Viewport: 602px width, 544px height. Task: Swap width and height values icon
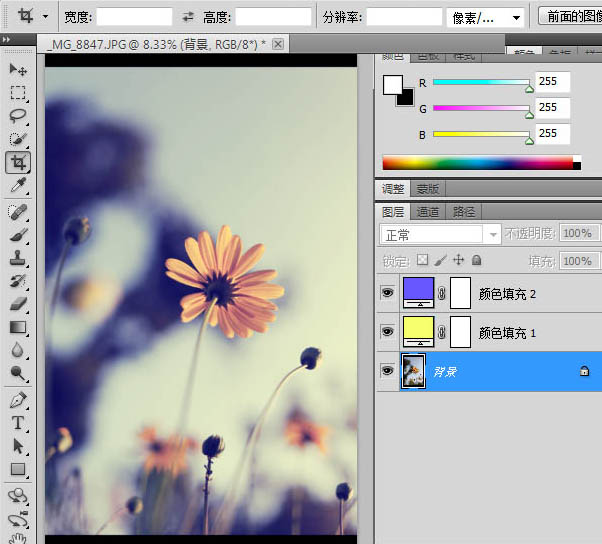tap(188, 17)
